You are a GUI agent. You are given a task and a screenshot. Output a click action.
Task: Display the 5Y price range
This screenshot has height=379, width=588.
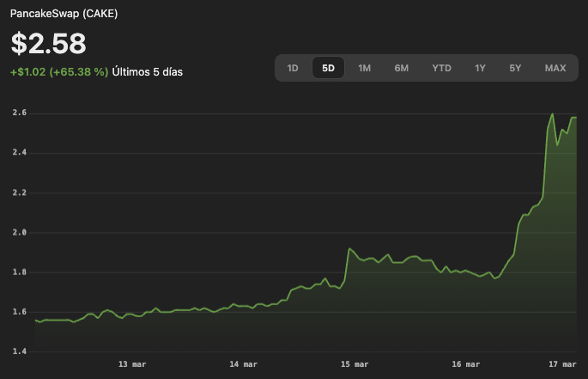coord(514,68)
